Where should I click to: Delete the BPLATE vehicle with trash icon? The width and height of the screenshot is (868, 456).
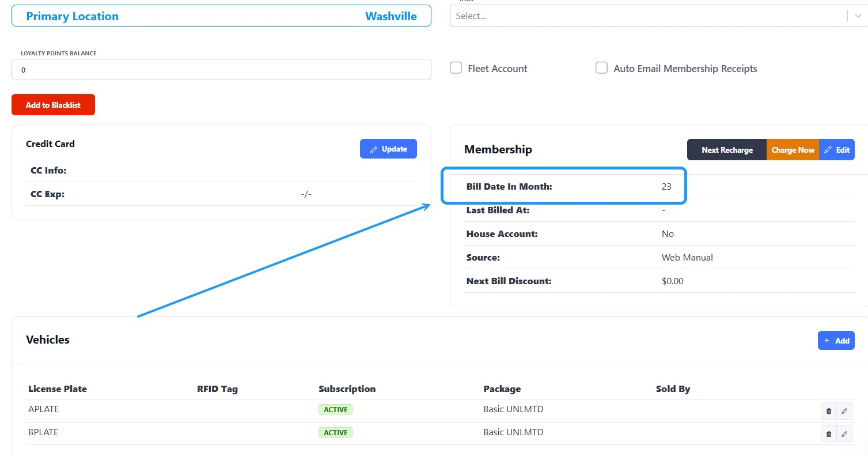click(x=829, y=434)
